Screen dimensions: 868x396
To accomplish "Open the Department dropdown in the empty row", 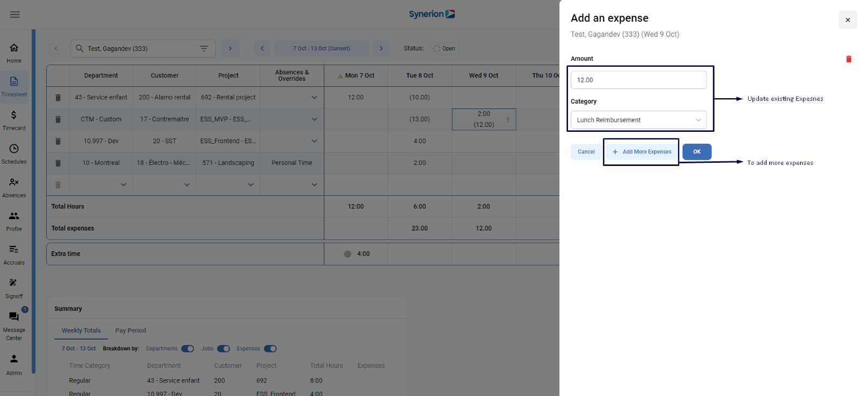I will pyautogui.click(x=123, y=185).
